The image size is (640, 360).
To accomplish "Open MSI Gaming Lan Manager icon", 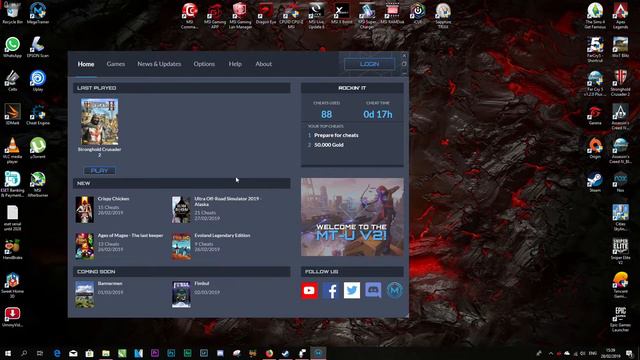I will coord(240,16).
